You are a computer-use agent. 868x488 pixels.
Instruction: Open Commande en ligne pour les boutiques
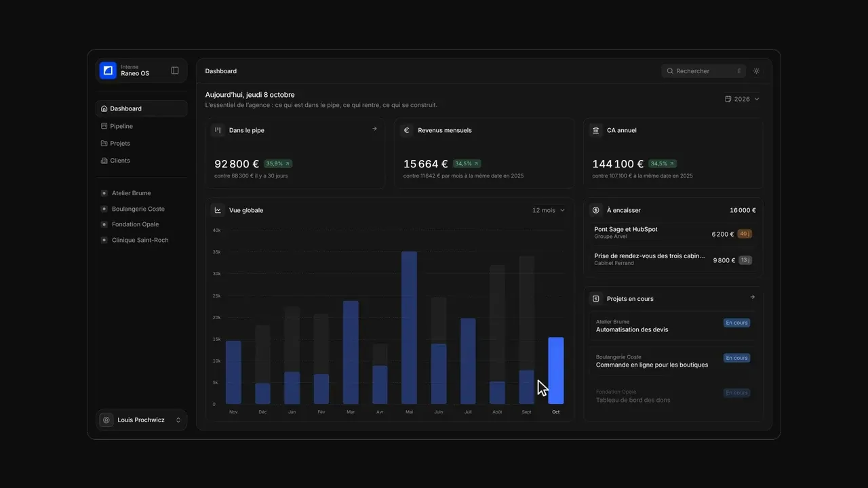click(673, 361)
